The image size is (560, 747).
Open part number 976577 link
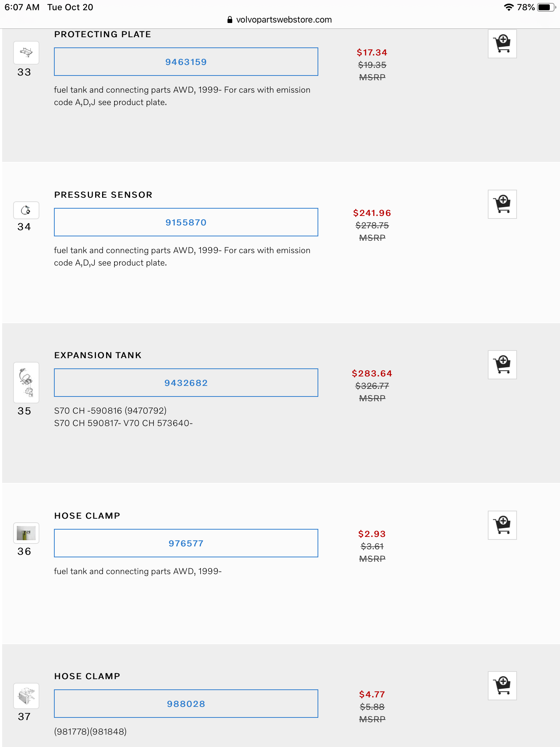point(186,543)
